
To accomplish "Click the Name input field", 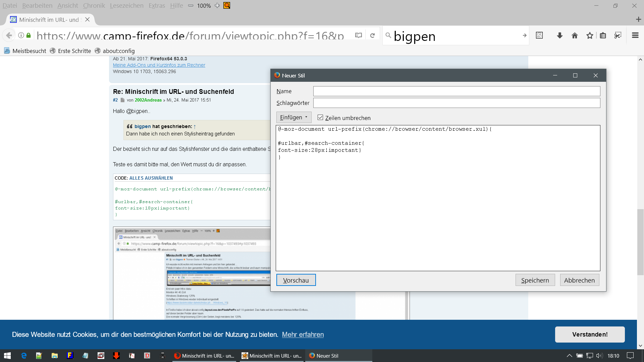I will point(457,91).
